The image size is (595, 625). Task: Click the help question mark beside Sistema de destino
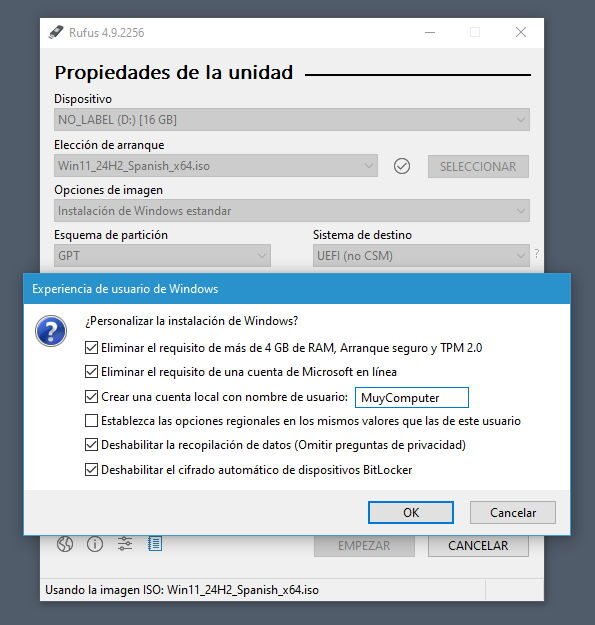pyautogui.click(x=537, y=254)
